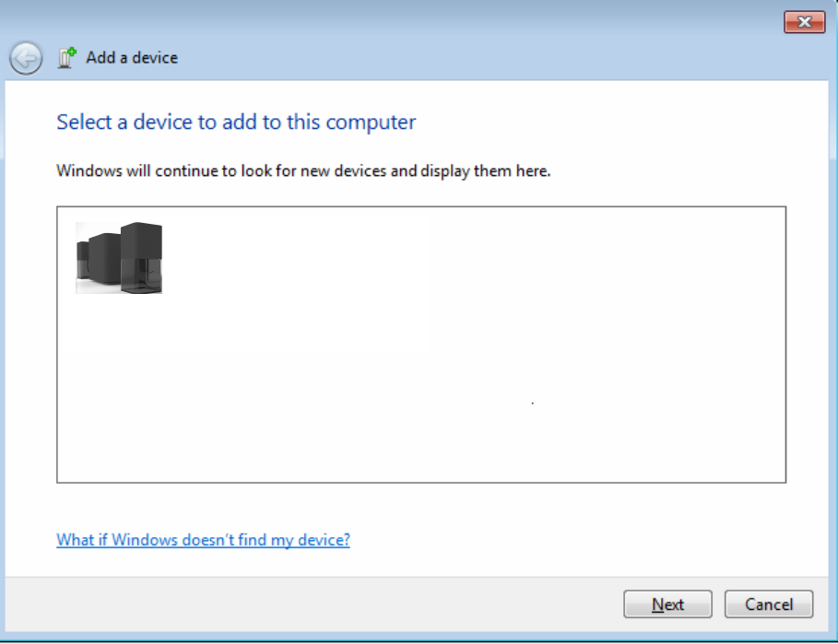
Task: Click the Add a device wizard icon
Action: (x=65, y=58)
